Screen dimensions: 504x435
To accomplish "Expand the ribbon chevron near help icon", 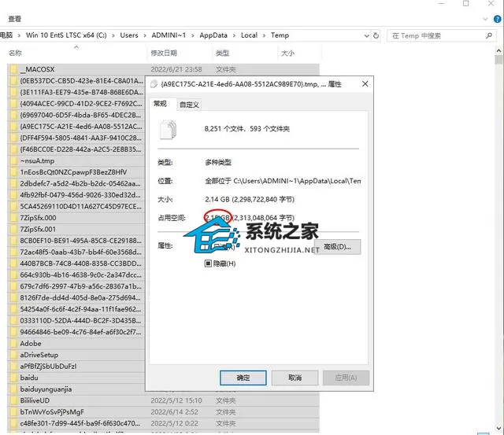I will (485, 19).
